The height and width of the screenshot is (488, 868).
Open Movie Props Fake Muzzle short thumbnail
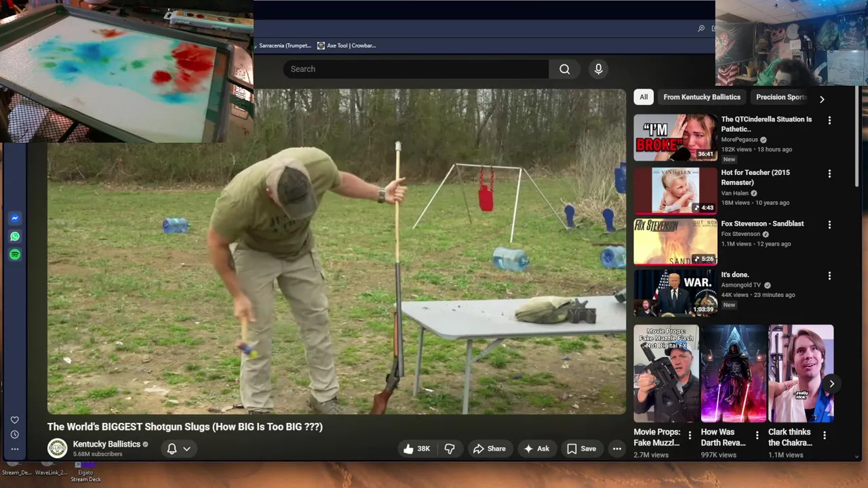pyautogui.click(x=666, y=373)
